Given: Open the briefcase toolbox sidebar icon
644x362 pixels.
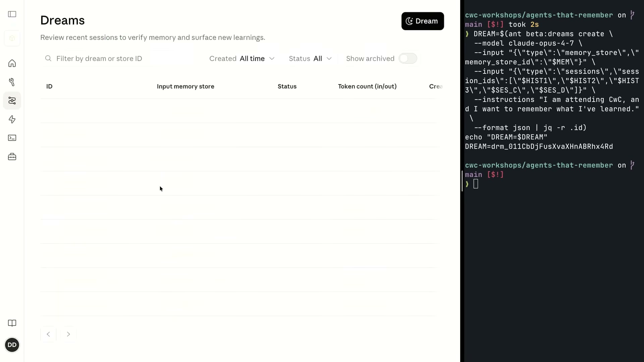Looking at the screenshot, I should [12, 157].
